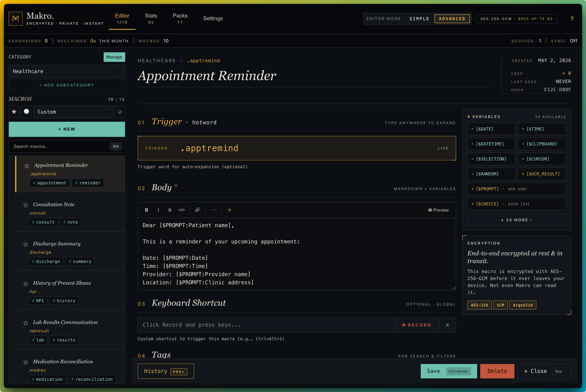This screenshot has height=392, width=586.
Task: Insert the [$CHOICE] pick list variable
Action: point(517,204)
